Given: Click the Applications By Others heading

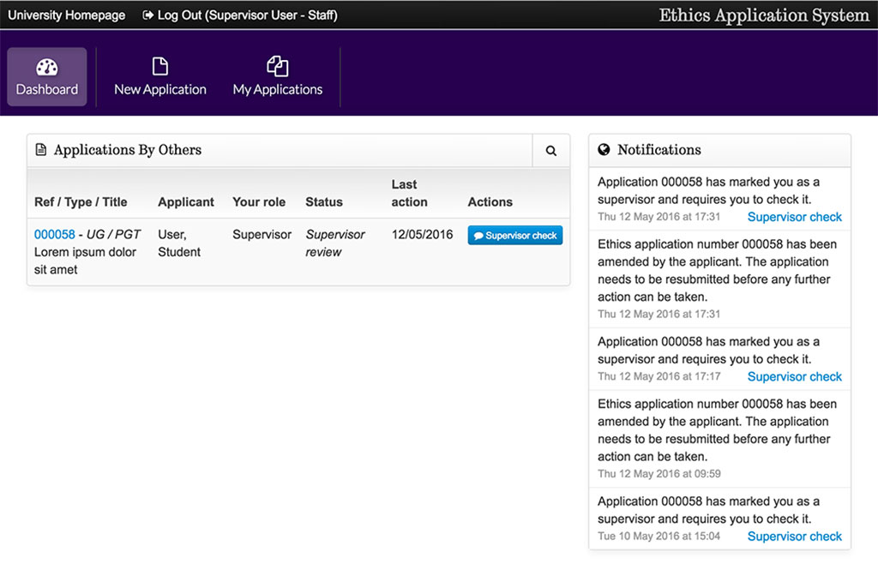Looking at the screenshot, I should coord(128,149).
